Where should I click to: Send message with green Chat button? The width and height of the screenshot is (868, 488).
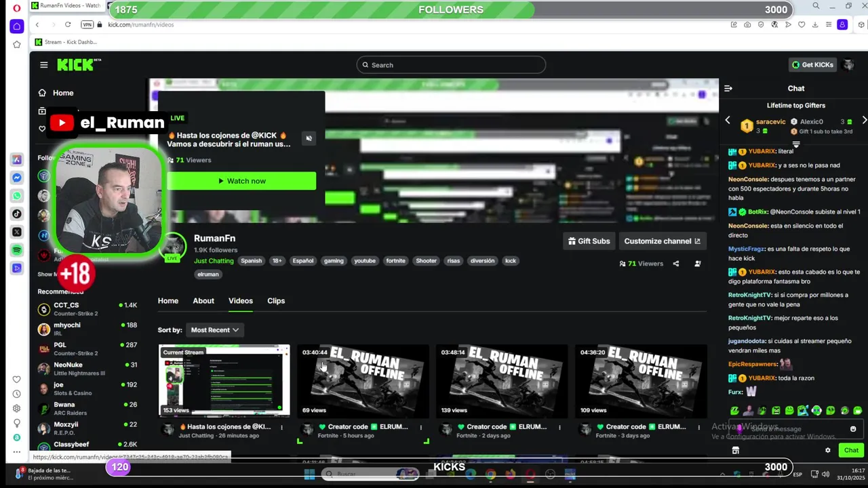click(x=851, y=450)
